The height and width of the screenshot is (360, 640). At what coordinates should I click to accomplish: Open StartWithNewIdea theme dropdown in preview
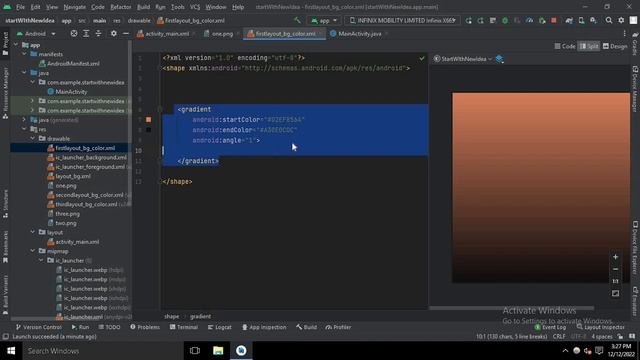(462, 59)
